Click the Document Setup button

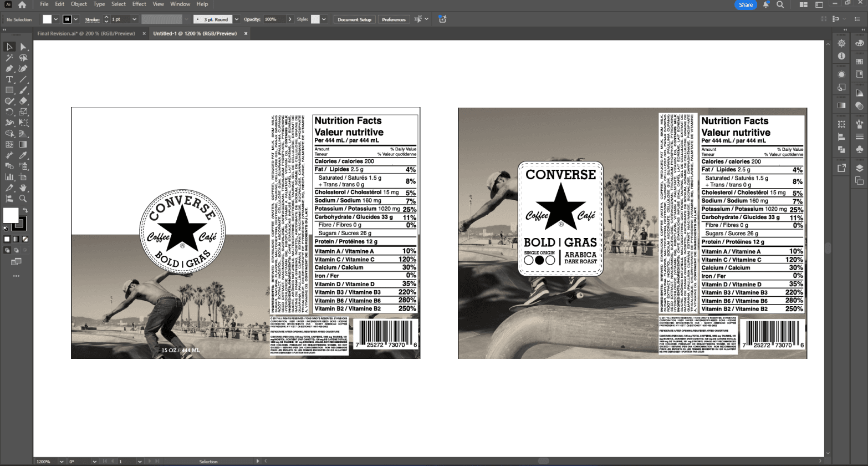coord(355,19)
